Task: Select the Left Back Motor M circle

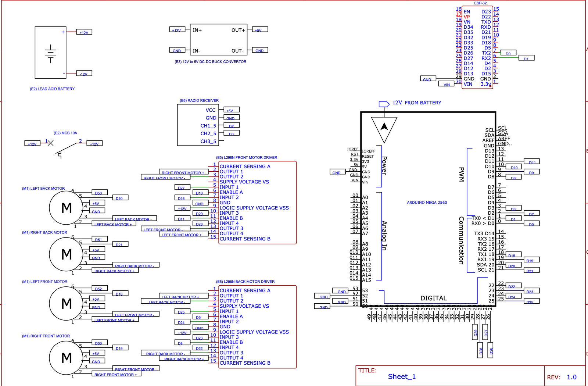Action: click(66, 208)
